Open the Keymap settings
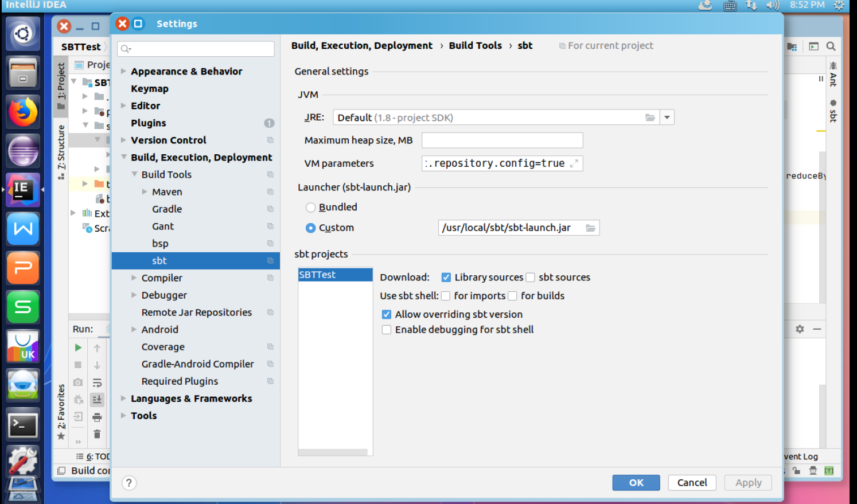The height and width of the screenshot is (504, 857). click(x=150, y=89)
